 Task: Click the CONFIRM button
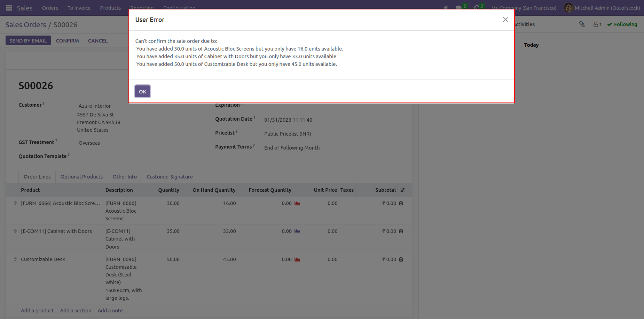tap(68, 40)
